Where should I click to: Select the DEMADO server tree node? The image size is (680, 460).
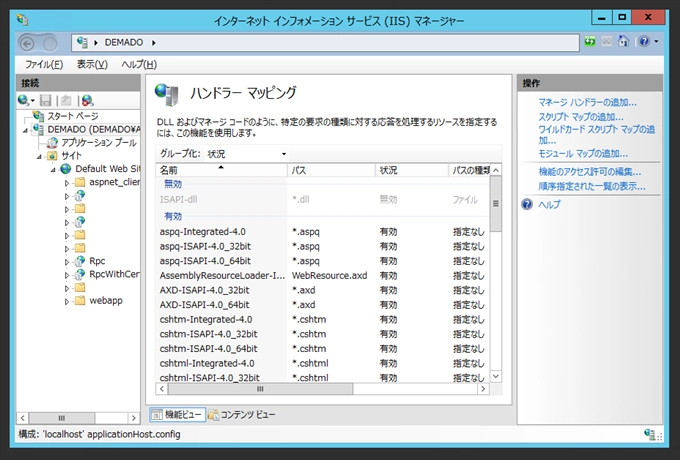pyautogui.click(x=94, y=130)
